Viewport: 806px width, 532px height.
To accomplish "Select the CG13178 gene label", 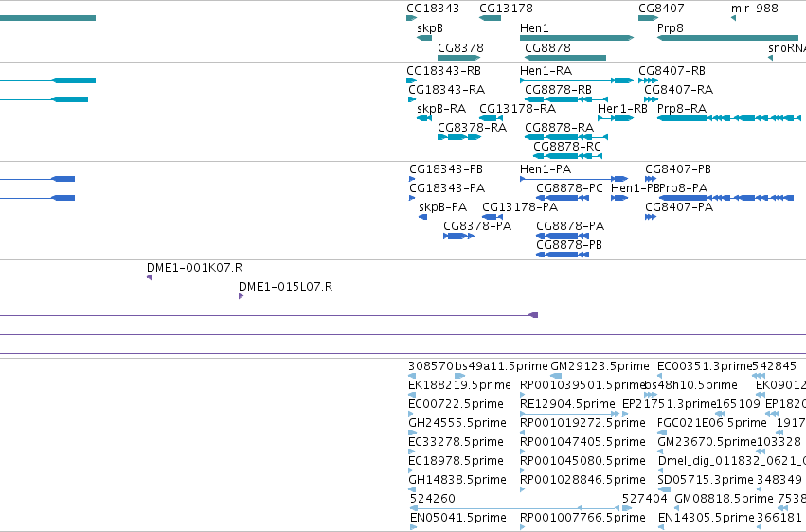I will tap(506, 9).
